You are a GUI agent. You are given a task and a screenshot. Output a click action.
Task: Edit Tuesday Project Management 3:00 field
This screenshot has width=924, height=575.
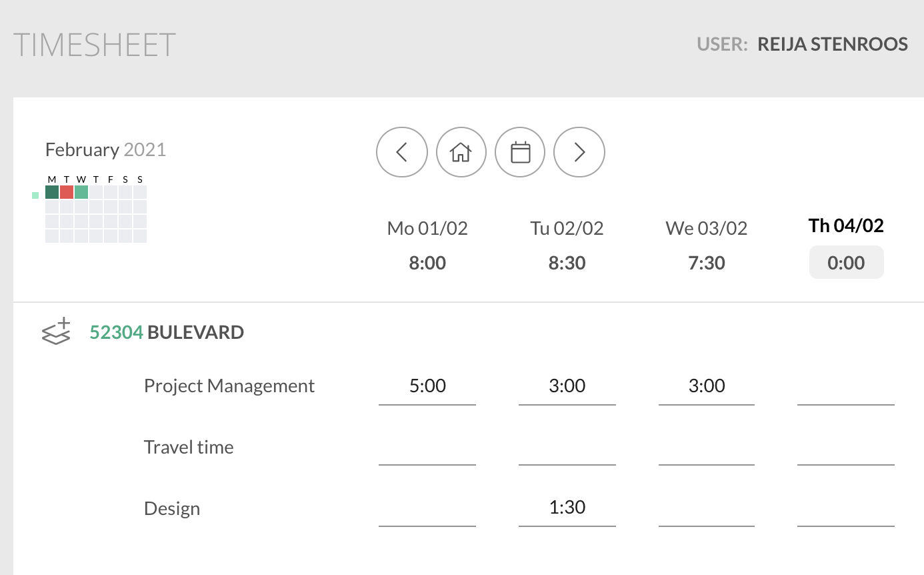567,386
